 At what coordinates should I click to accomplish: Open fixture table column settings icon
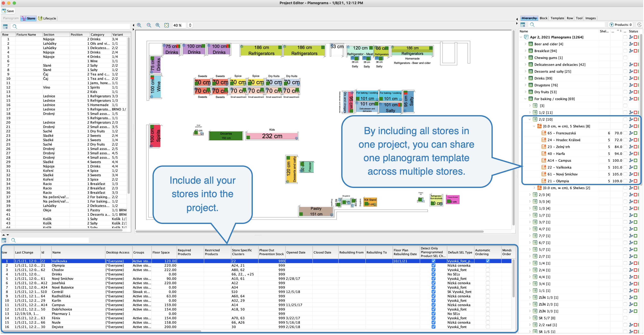tap(5, 26)
